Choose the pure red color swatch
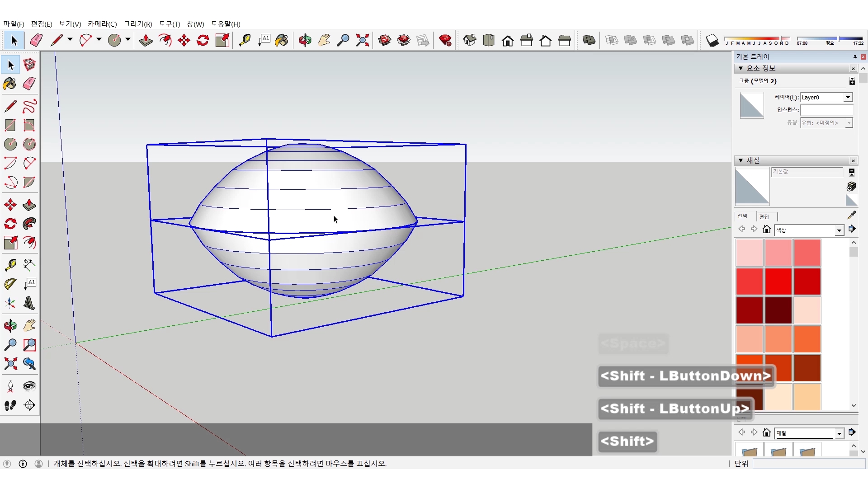The height and width of the screenshot is (488, 868). [x=778, y=281]
